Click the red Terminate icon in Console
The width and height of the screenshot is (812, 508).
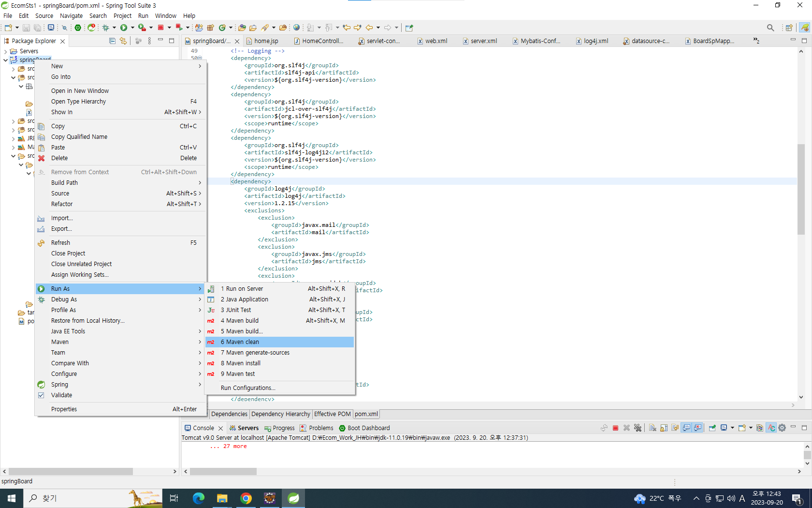click(615, 428)
